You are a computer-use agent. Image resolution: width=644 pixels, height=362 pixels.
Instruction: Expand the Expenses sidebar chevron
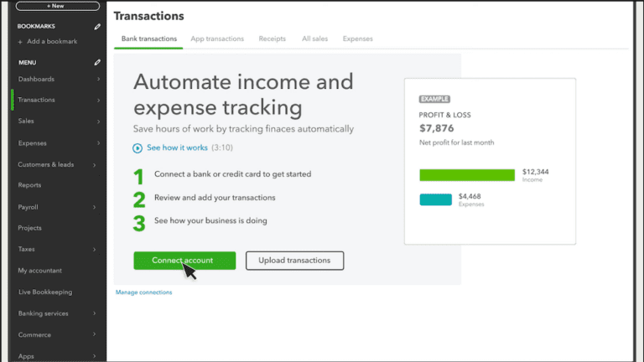(x=99, y=143)
